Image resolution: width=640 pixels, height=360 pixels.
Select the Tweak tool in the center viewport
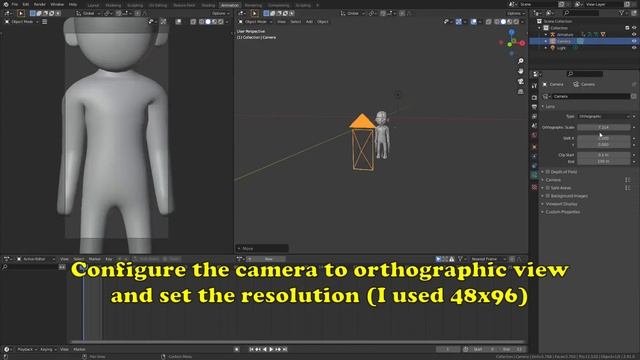(255, 13)
